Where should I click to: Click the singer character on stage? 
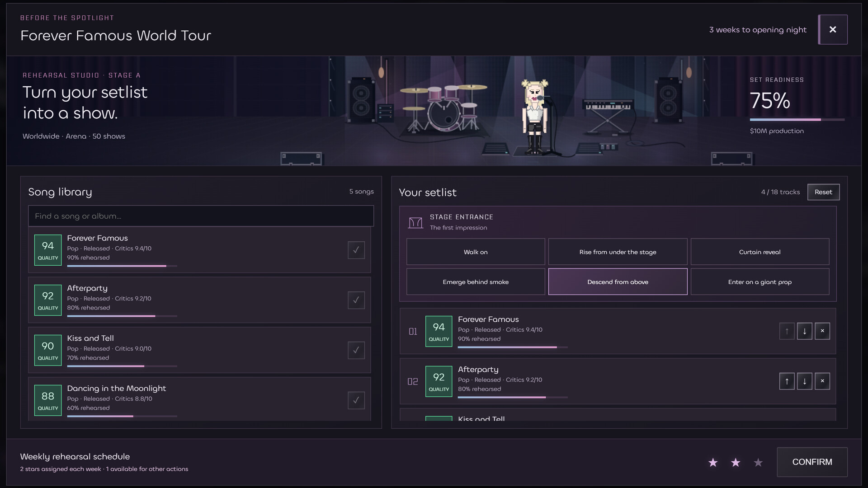coord(535,117)
